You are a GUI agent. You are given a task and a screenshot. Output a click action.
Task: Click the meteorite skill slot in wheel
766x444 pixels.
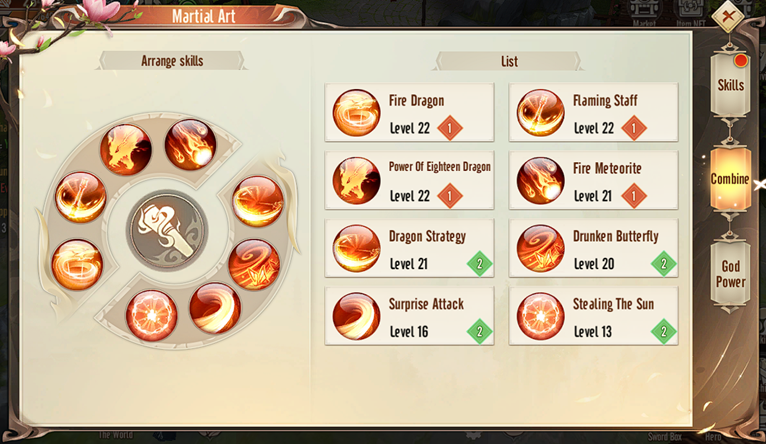click(x=191, y=145)
